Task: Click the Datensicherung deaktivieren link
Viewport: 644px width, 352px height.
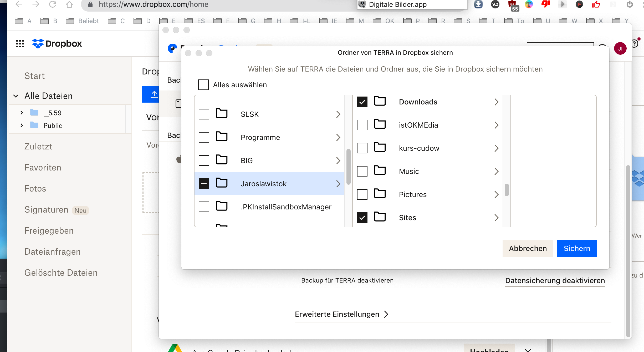Action: coord(555,280)
